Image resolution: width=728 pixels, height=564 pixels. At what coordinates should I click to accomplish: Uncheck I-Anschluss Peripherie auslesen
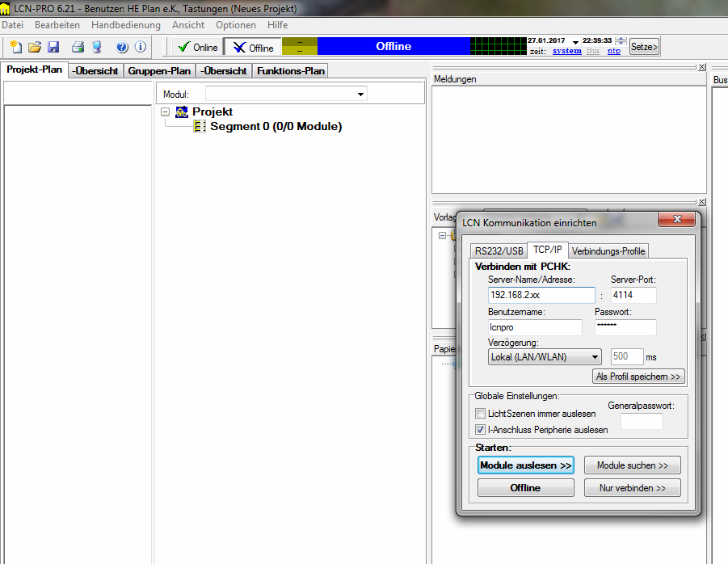[x=481, y=430]
